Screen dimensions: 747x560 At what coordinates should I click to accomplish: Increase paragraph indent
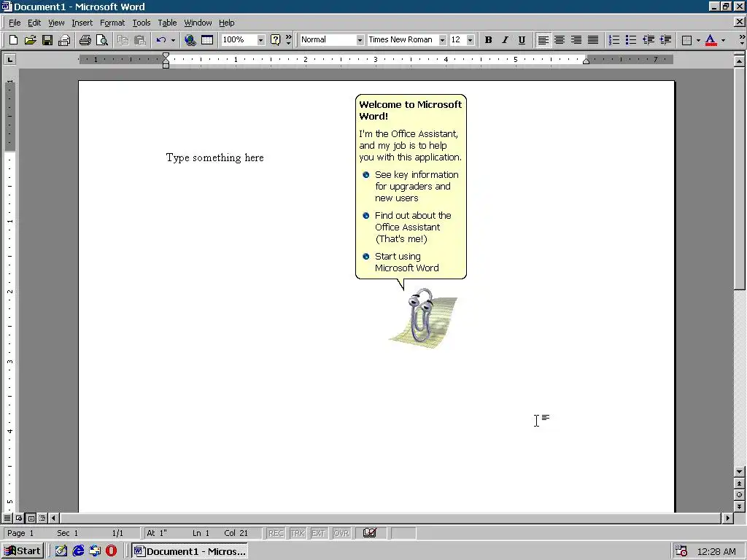pyautogui.click(x=665, y=40)
